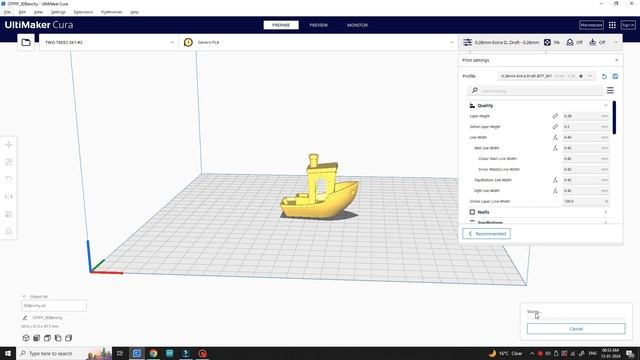This screenshot has width=640, height=360.
Task: Open the Help menu
Action: point(134,12)
